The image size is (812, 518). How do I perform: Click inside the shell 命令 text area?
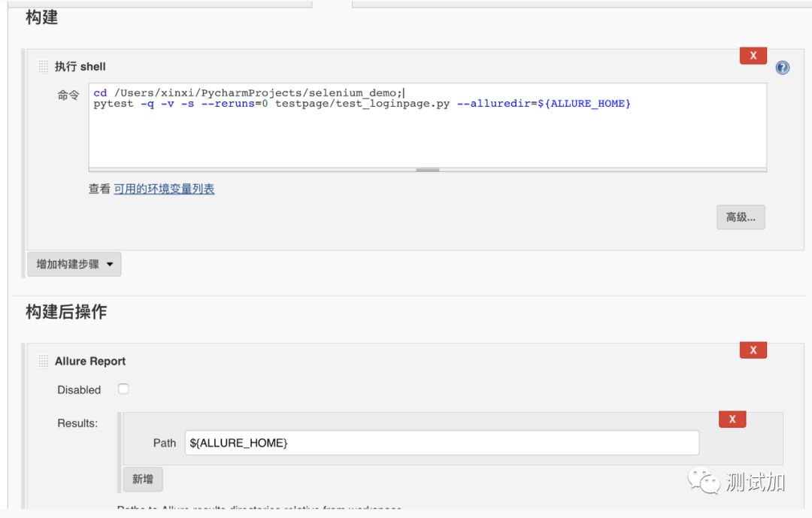pos(427,126)
